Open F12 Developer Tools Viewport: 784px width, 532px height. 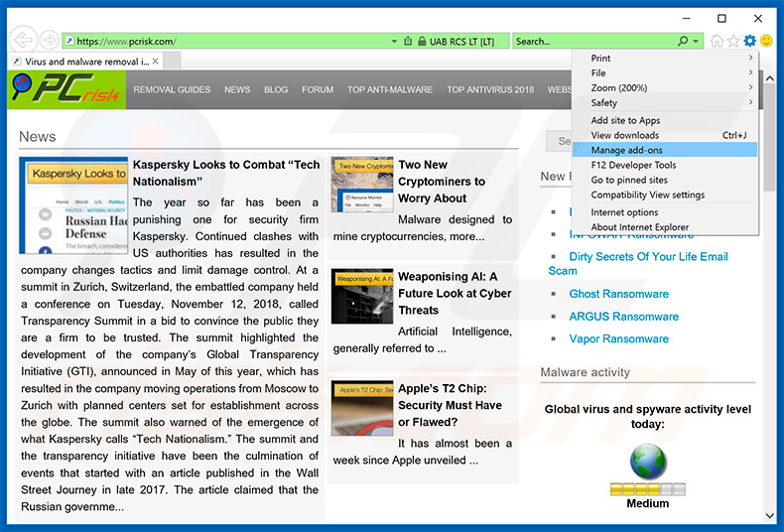coord(665,165)
